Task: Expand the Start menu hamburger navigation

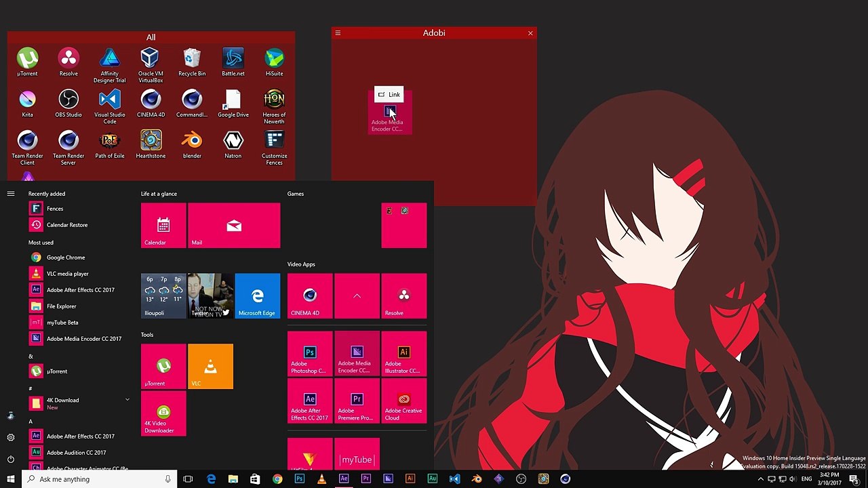Action: (x=11, y=194)
